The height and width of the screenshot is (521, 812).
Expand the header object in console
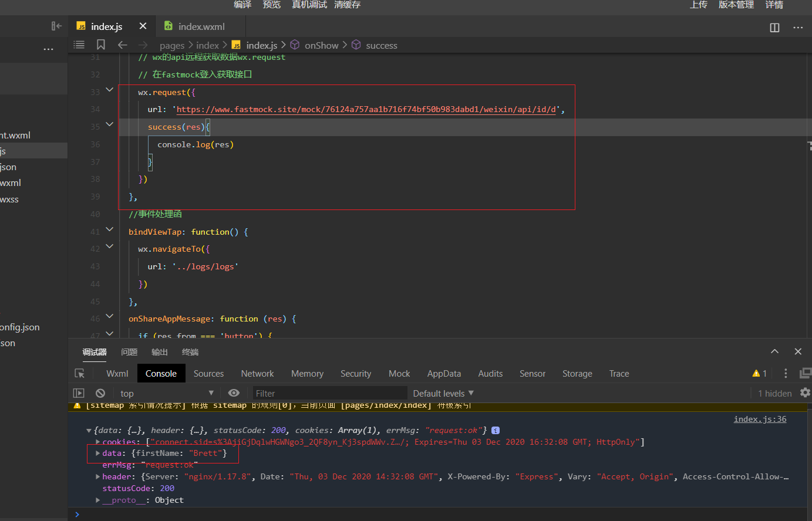[x=97, y=476]
